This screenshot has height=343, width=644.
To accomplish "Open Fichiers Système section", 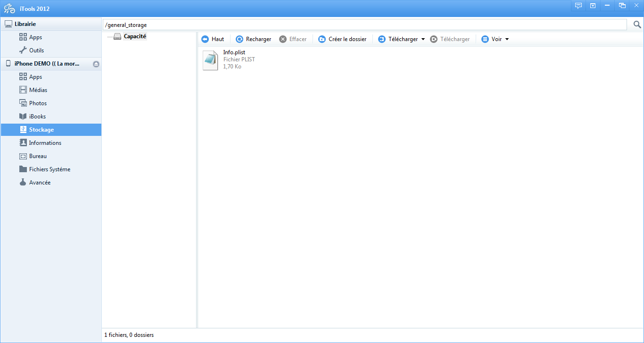I will (x=50, y=169).
